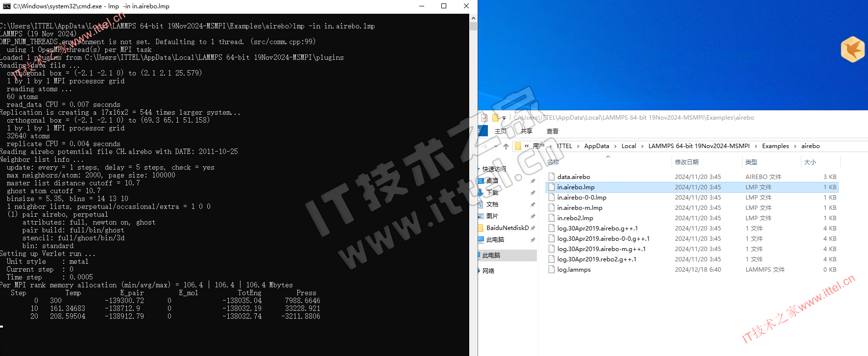
Task: Open 下载 in the navigation pane
Action: tap(492, 193)
